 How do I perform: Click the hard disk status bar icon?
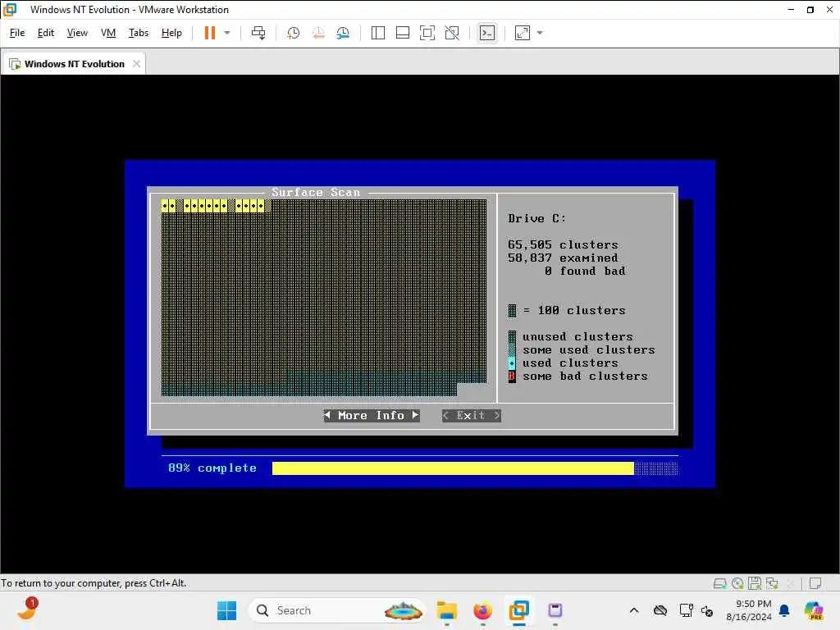point(720,583)
